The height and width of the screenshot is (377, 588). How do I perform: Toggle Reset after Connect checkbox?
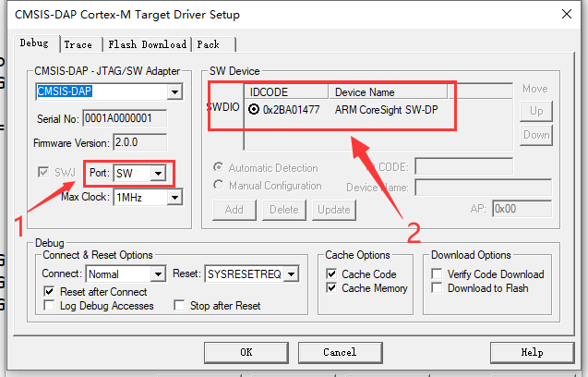pyautogui.click(x=49, y=291)
